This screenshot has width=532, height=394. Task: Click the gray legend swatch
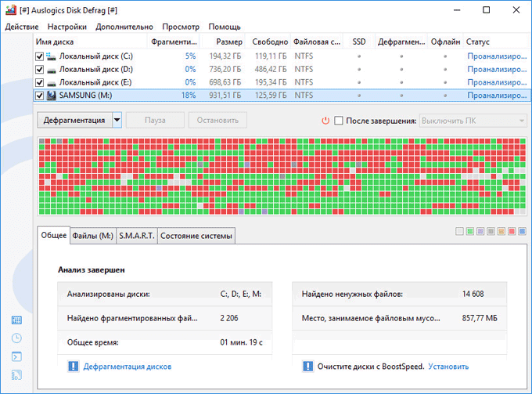point(491,232)
